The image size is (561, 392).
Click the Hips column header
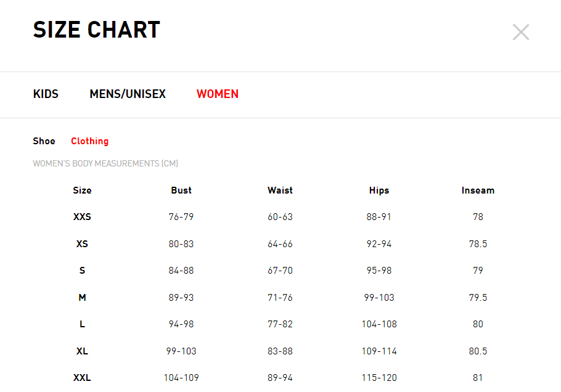click(379, 190)
